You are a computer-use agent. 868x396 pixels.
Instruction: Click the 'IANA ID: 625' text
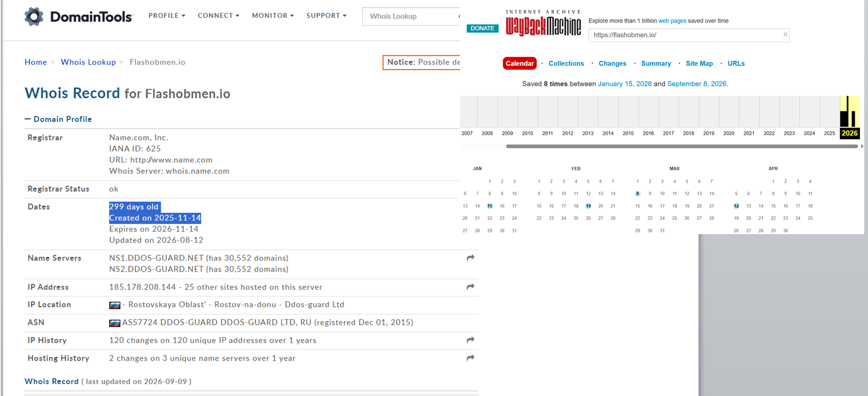tap(135, 149)
